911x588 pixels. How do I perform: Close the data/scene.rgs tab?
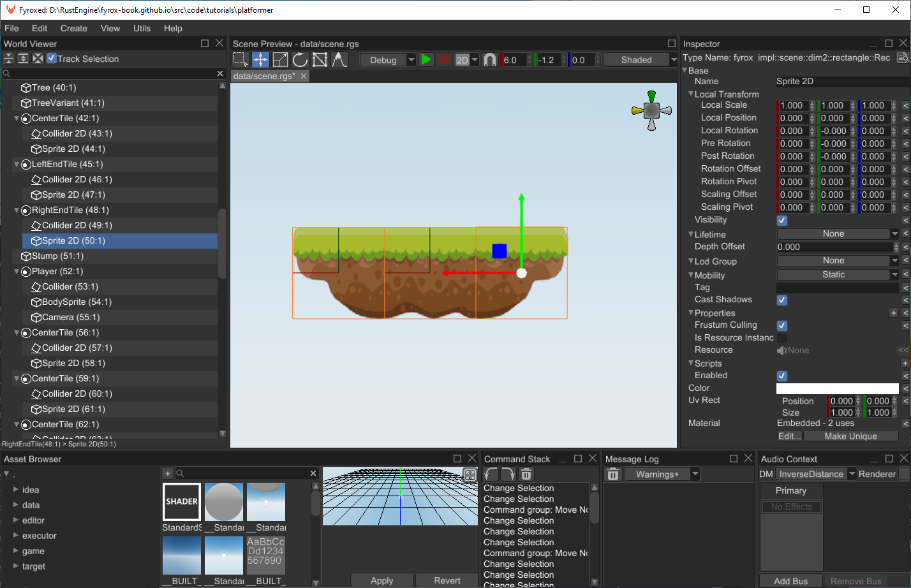[x=304, y=76]
